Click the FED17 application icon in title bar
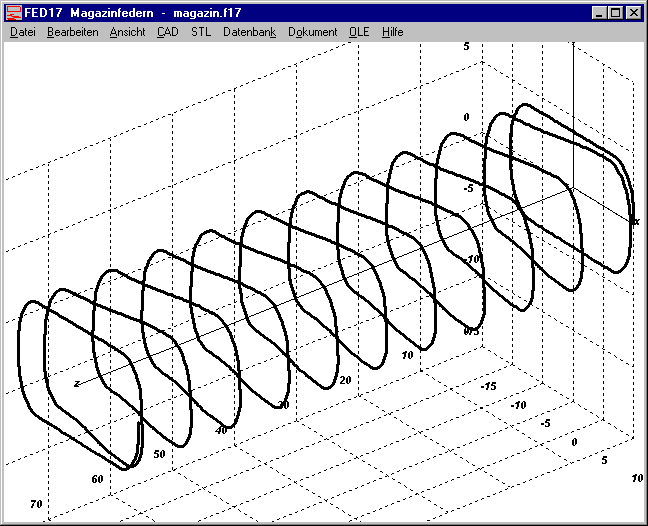Image resolution: width=648 pixels, height=526 pixels. tap(12, 13)
